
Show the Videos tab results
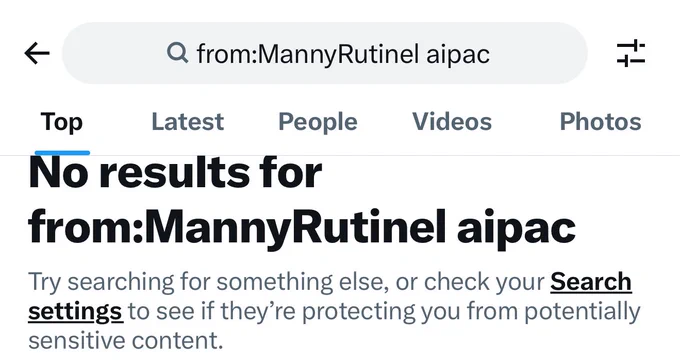click(x=452, y=122)
